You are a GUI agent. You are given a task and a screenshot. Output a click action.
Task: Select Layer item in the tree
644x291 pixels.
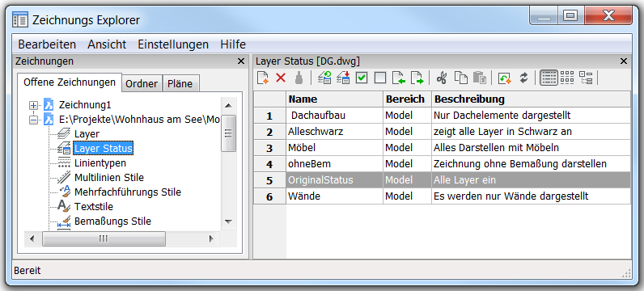[87, 134]
